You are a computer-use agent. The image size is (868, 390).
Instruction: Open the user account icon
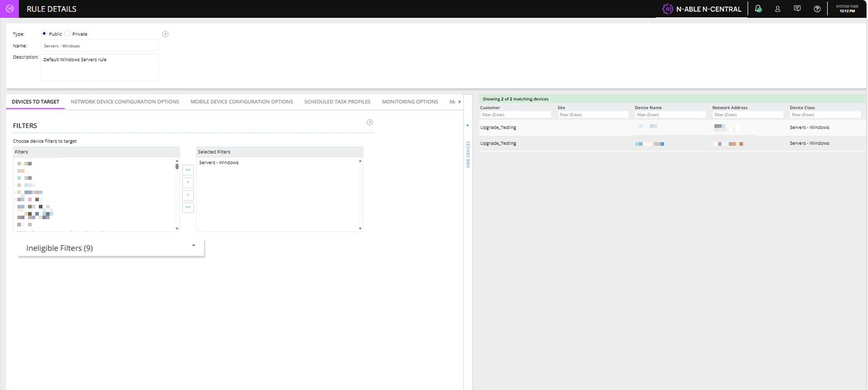(x=778, y=9)
